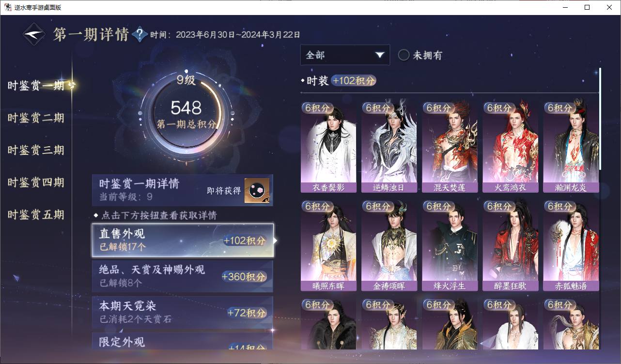The height and width of the screenshot is (364, 621).
Task: Open the question mark help icon
Action: coord(140,34)
